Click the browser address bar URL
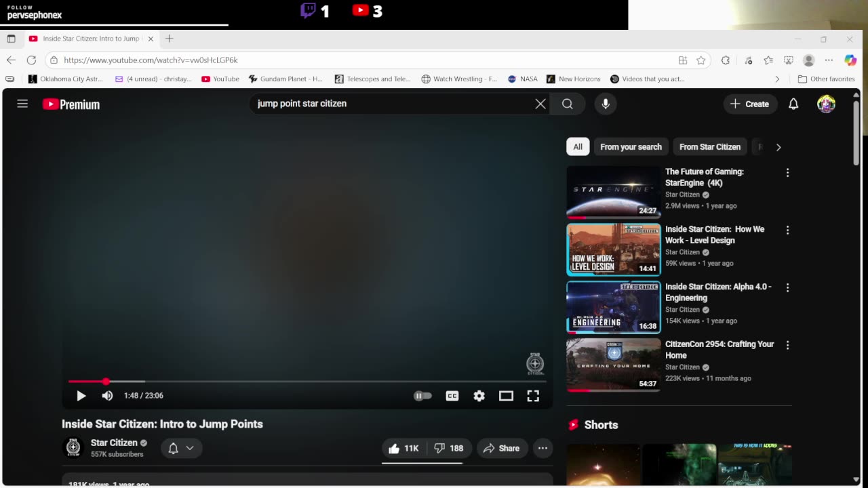The height and width of the screenshot is (488, 868). 151,60
